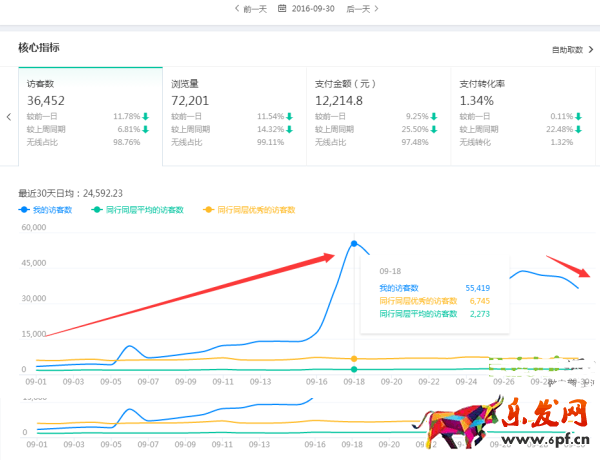
Task: Go to previous day with 前一天
Action: pyautogui.click(x=251, y=8)
